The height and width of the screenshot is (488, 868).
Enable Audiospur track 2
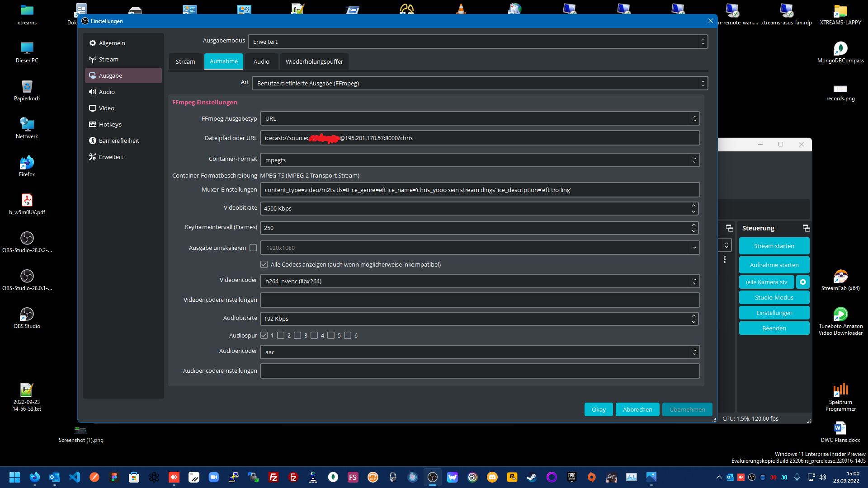click(281, 335)
